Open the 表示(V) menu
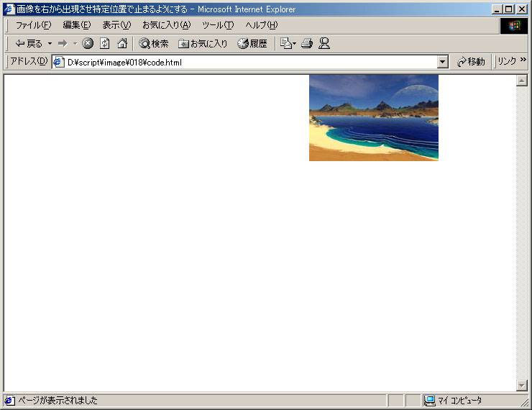The image size is (532, 410). pos(116,25)
